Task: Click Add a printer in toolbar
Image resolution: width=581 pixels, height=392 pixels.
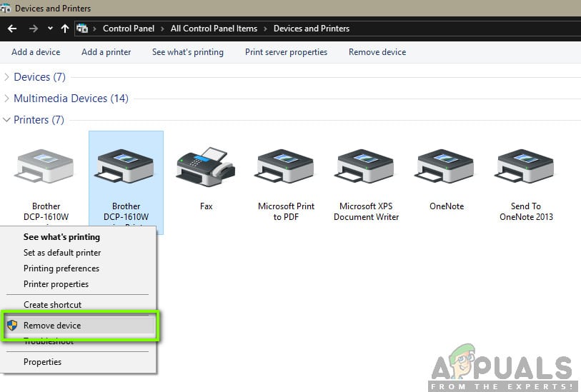Action: tap(106, 52)
